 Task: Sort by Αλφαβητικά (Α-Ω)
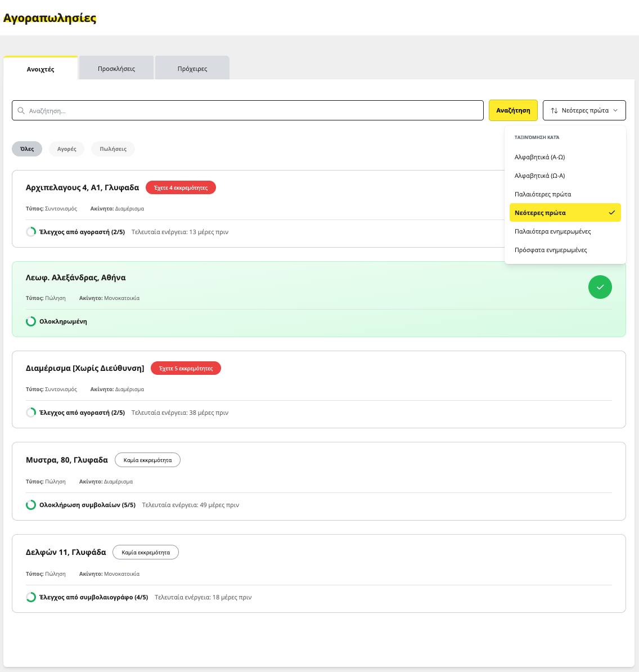pos(565,157)
